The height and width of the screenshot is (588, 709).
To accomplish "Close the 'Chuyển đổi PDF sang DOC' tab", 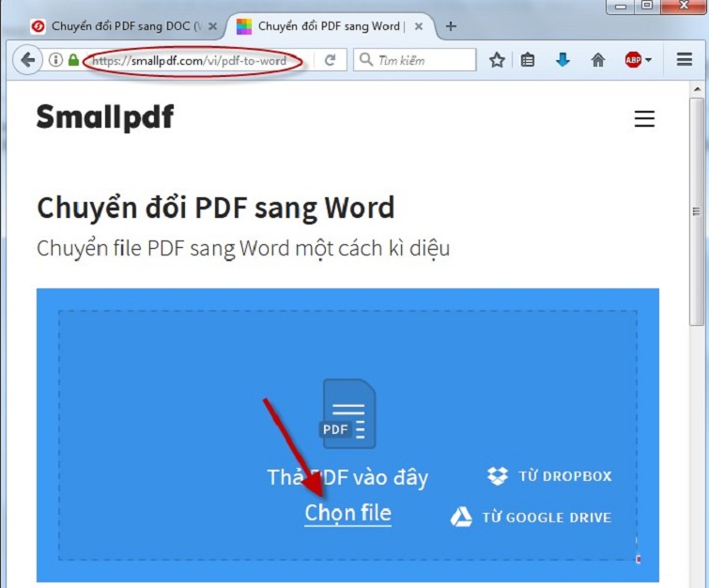I will [x=211, y=26].
